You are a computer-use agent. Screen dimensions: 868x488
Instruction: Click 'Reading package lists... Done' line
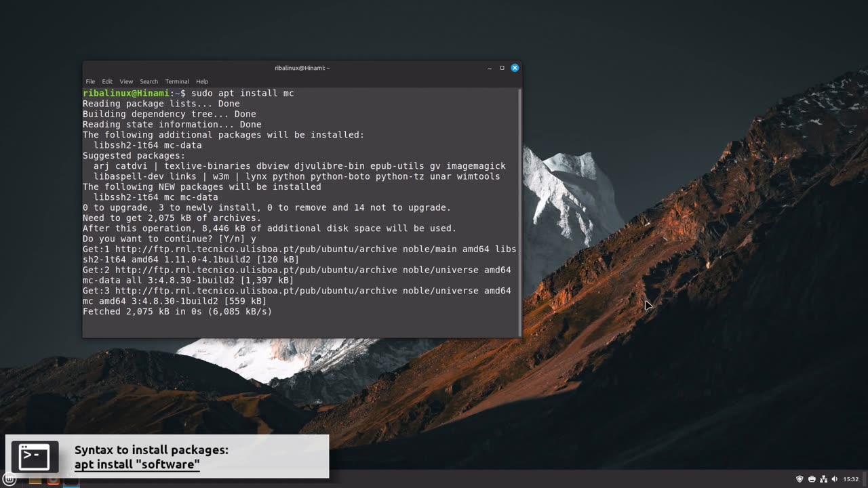pyautogui.click(x=161, y=104)
